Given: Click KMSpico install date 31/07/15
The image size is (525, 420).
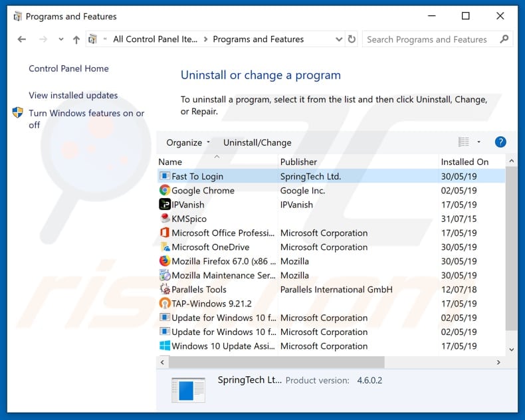Looking at the screenshot, I should click(x=459, y=219).
